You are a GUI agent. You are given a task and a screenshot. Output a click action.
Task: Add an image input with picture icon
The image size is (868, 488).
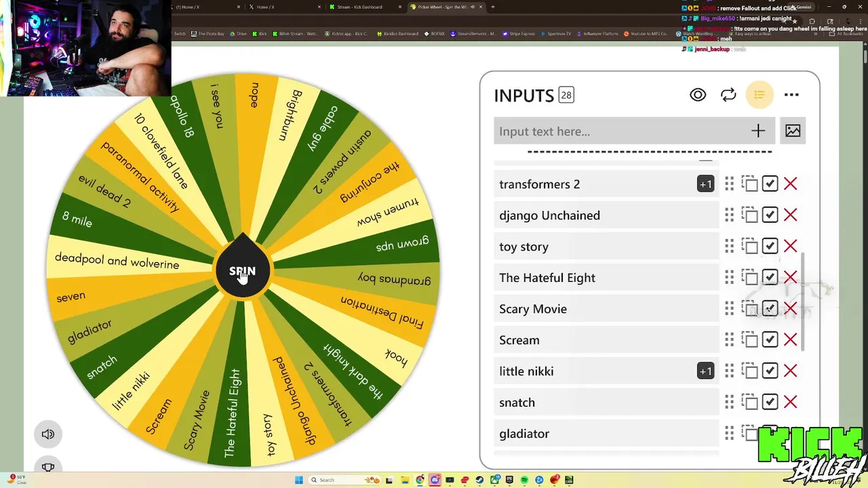[x=793, y=131]
